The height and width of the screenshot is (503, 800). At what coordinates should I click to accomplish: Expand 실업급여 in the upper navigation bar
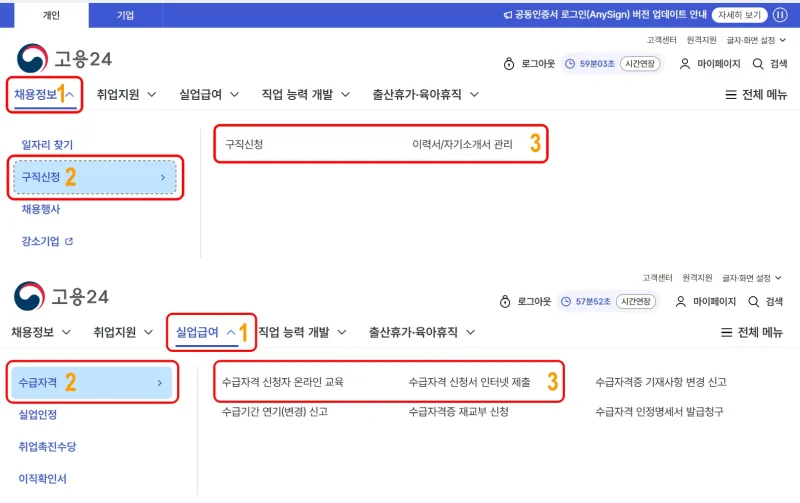(209, 94)
